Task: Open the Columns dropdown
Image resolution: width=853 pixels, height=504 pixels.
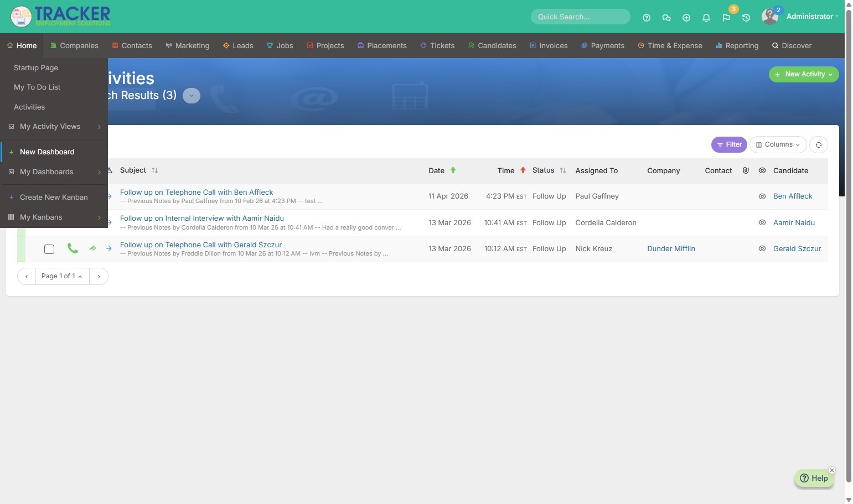Action: pos(778,145)
